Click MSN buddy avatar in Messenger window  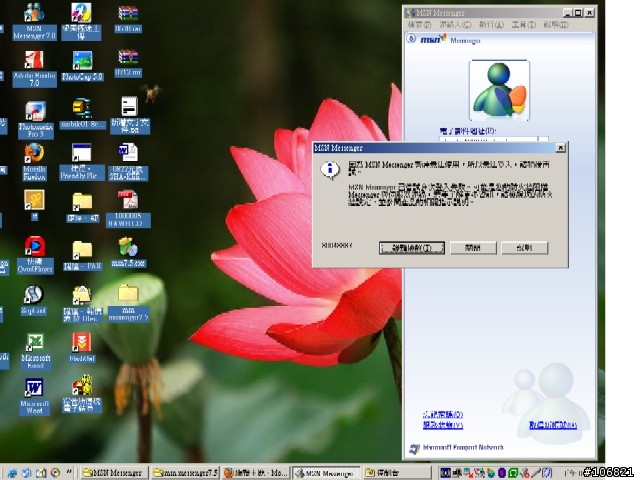click(499, 90)
